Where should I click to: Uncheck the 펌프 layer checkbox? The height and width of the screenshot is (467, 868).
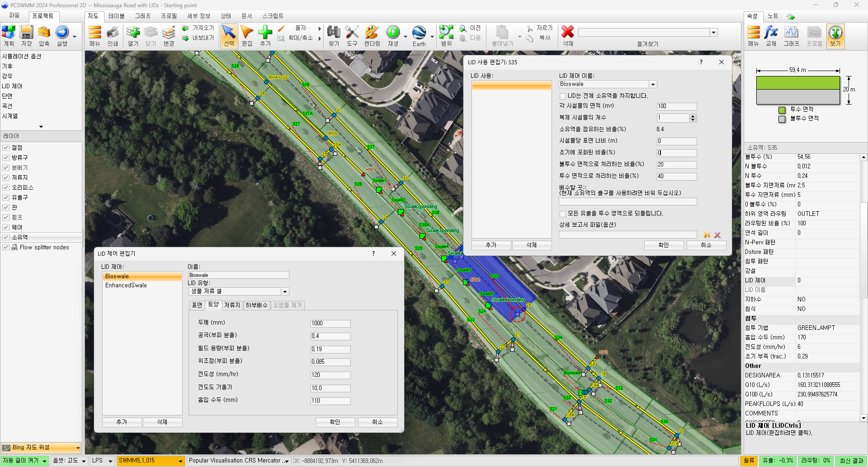6,217
